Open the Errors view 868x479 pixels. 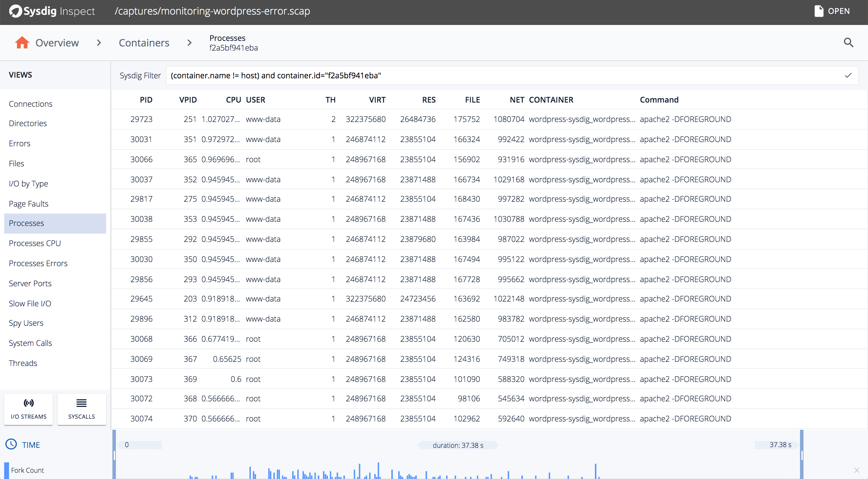pyautogui.click(x=19, y=143)
